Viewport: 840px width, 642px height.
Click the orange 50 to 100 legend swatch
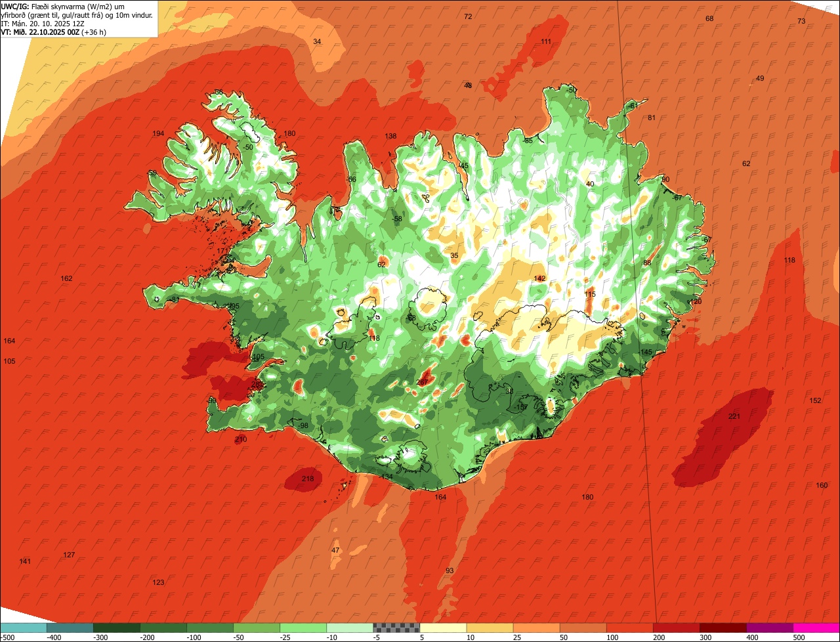click(x=583, y=628)
